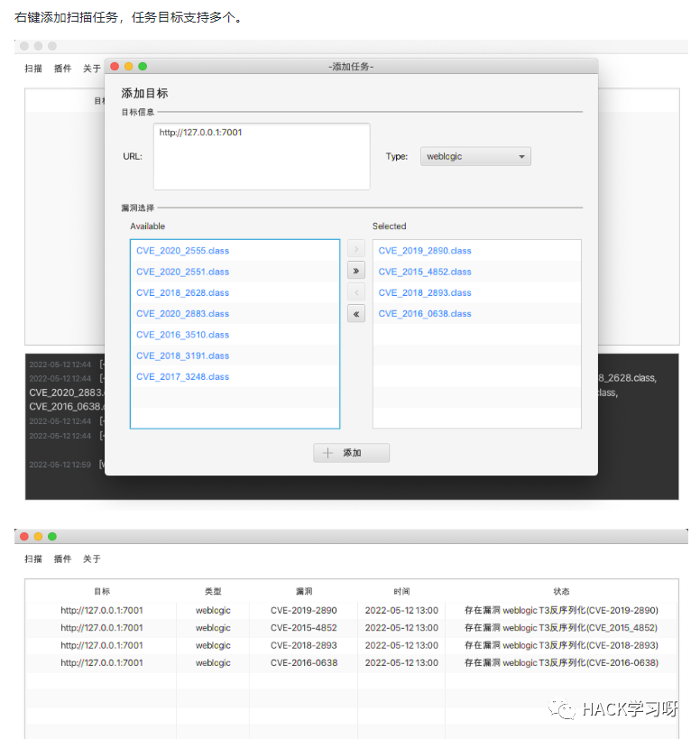Click the plus icon on 添加 button
Image resolution: width=700 pixels, height=739 pixels.
[x=327, y=453]
